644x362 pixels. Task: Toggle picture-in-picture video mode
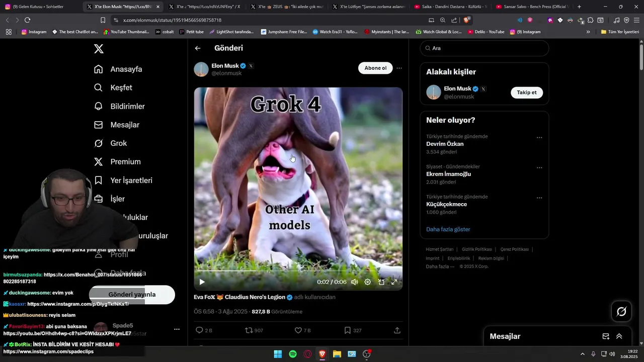(x=381, y=282)
